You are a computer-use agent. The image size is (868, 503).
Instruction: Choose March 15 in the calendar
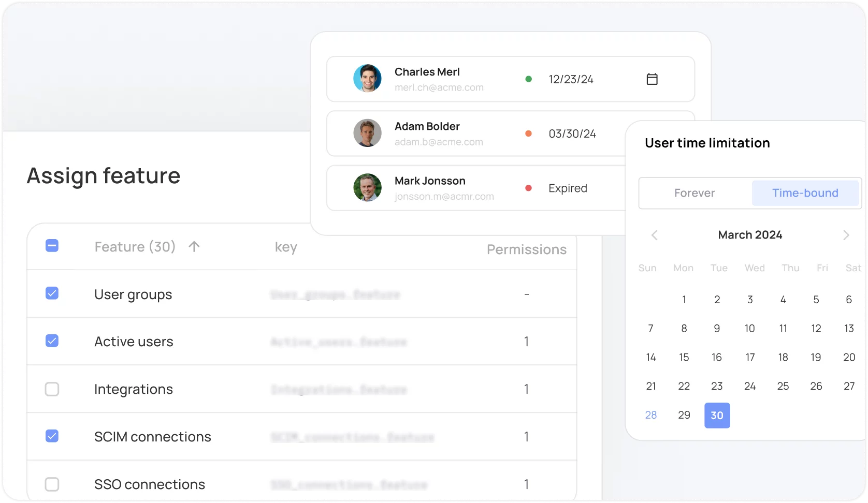[x=684, y=357]
